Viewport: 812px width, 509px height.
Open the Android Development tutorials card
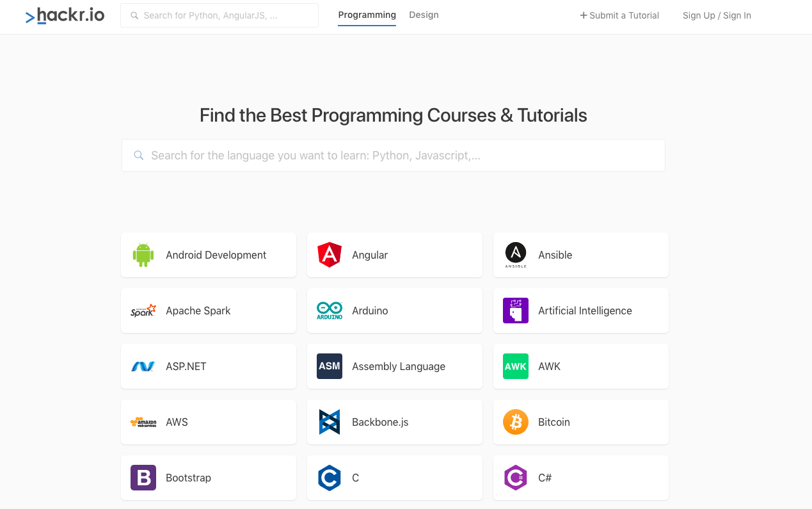click(209, 255)
